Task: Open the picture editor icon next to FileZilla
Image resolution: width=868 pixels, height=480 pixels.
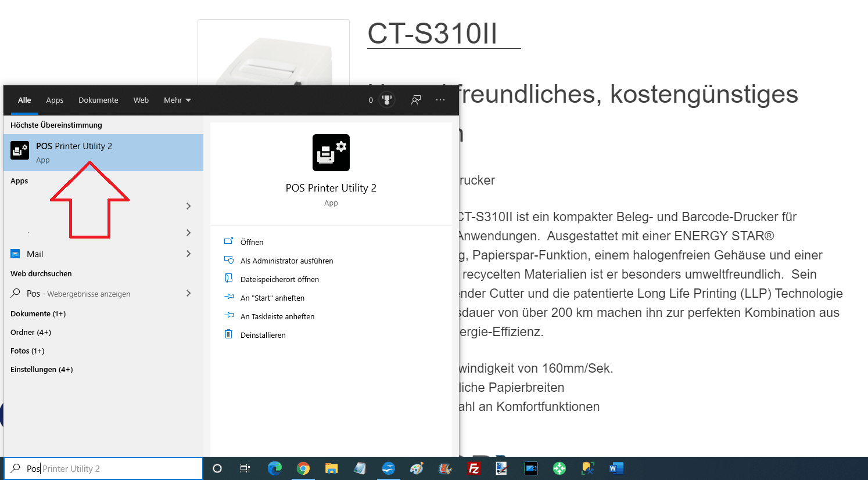Action: coord(502,468)
